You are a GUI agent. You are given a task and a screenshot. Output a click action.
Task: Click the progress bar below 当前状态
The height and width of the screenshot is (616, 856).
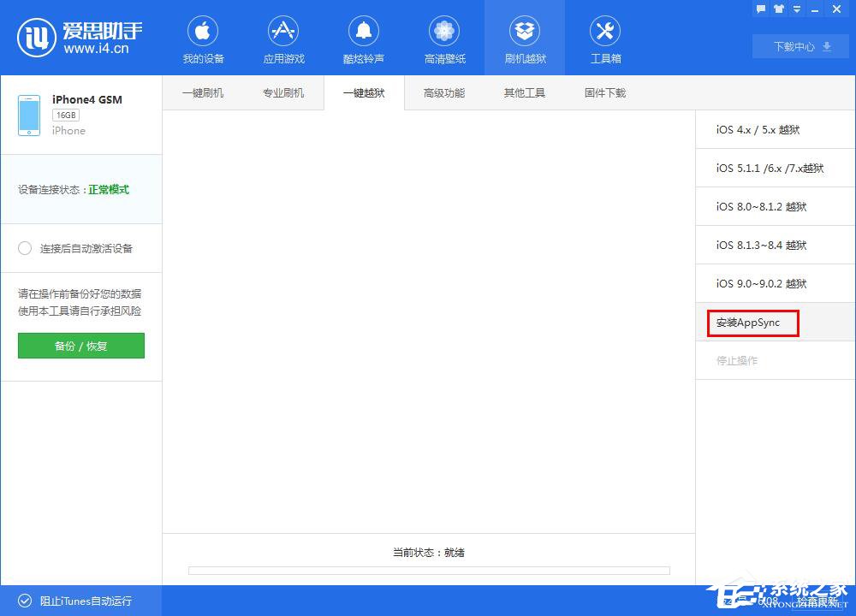pos(428,570)
